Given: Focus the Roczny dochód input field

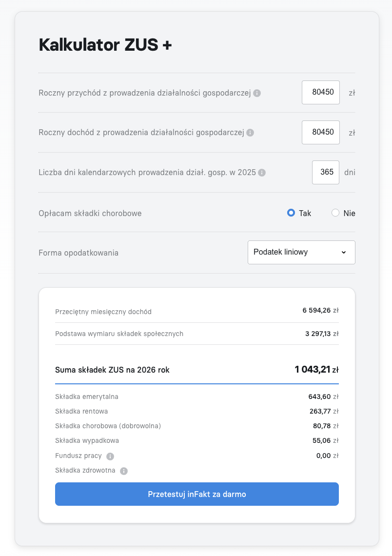Looking at the screenshot, I should 321,132.
